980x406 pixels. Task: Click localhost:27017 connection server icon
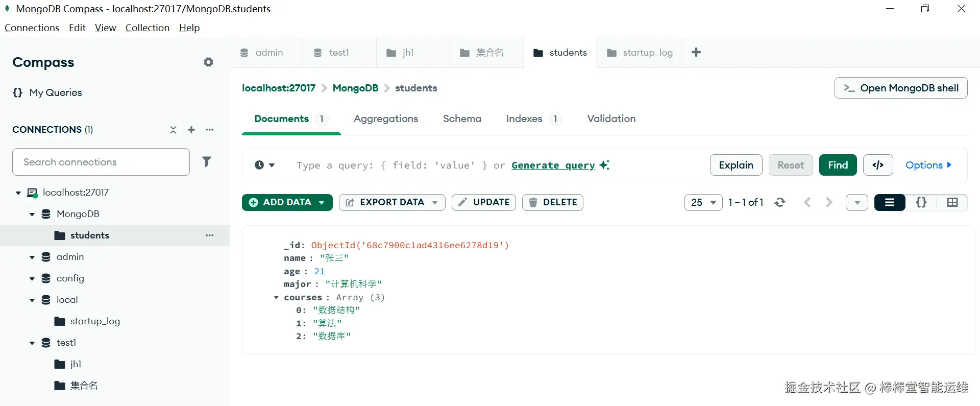(x=32, y=193)
